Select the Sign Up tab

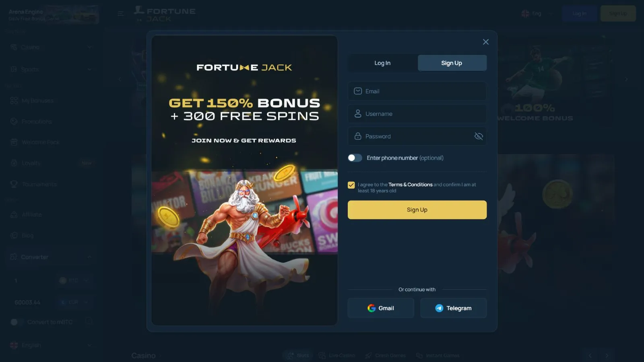452,63
